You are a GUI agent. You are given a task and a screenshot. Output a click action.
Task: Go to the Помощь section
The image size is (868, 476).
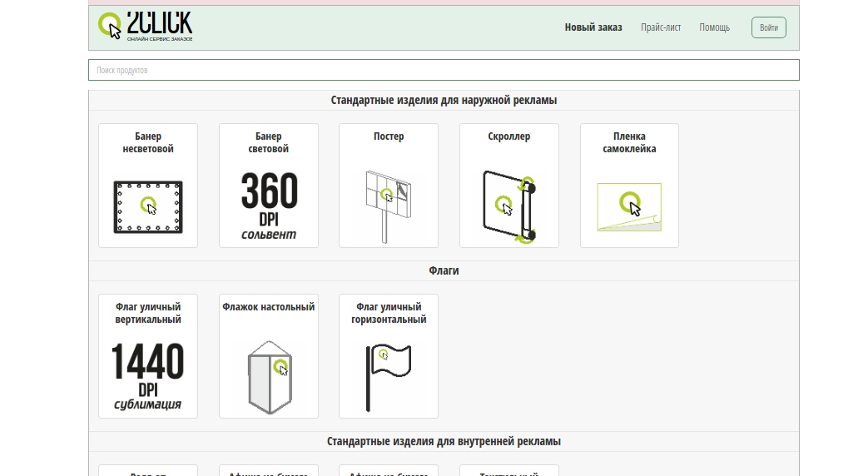pos(714,27)
